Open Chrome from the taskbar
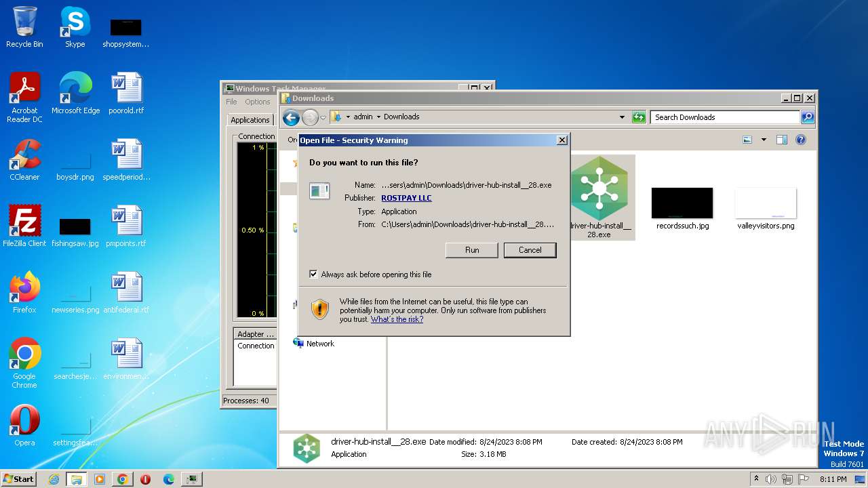This screenshot has height=488, width=868. (123, 479)
